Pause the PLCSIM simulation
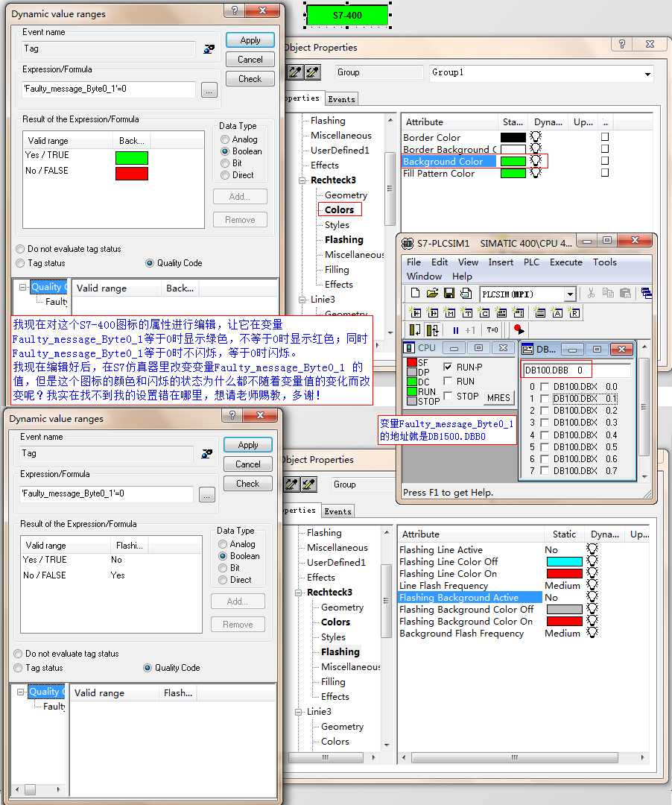Viewport: 672px width, 805px height. coord(455,330)
